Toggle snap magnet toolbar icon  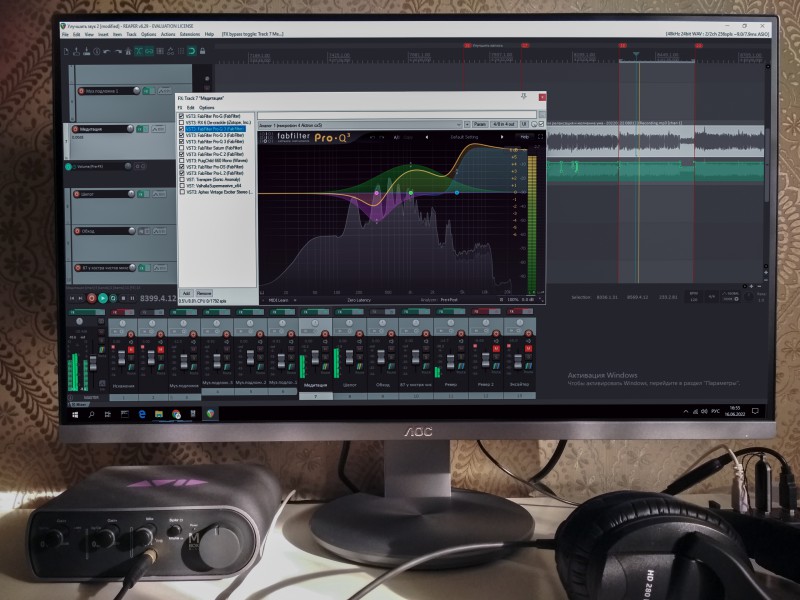click(x=191, y=52)
